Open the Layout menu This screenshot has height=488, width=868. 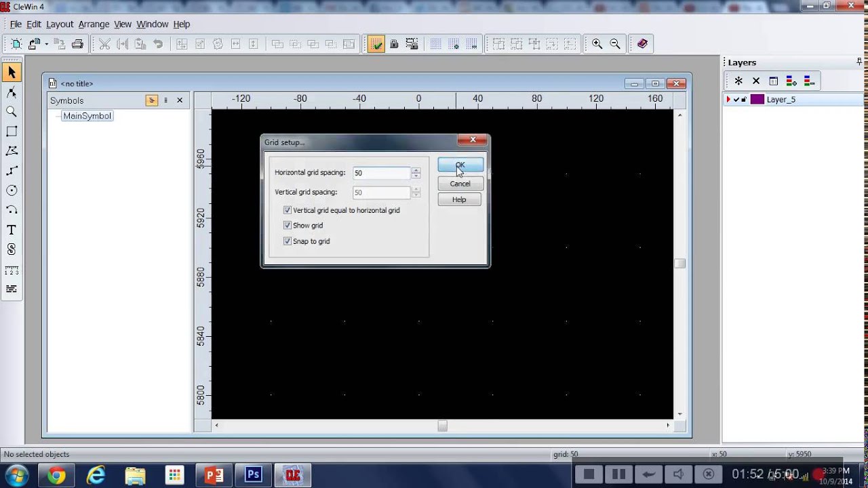(x=60, y=24)
